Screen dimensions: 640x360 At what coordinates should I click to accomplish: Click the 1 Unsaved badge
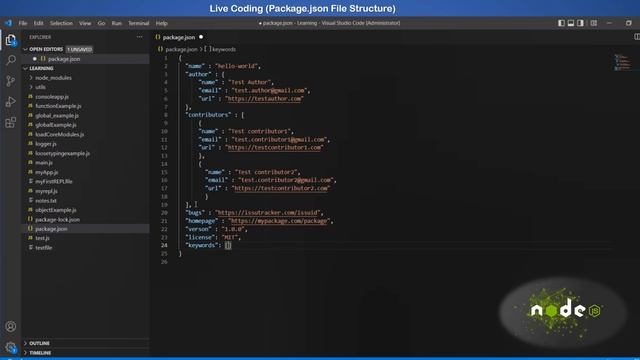pyautogui.click(x=80, y=49)
